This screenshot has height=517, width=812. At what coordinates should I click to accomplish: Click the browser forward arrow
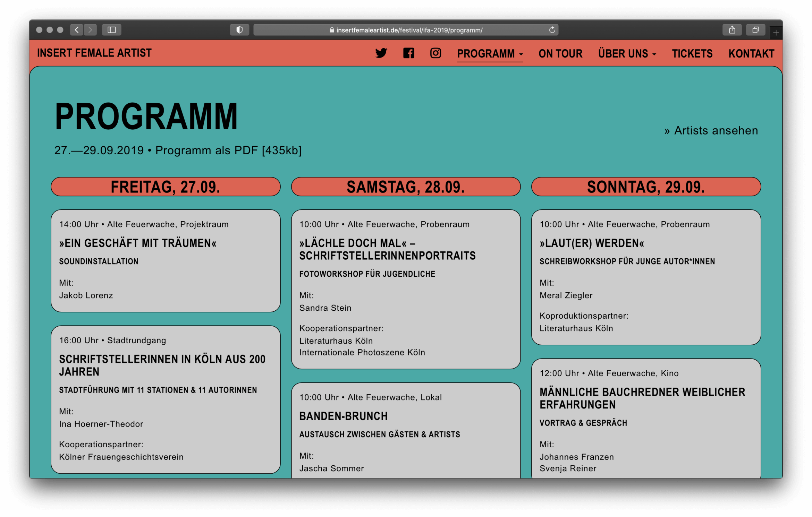[90, 30]
